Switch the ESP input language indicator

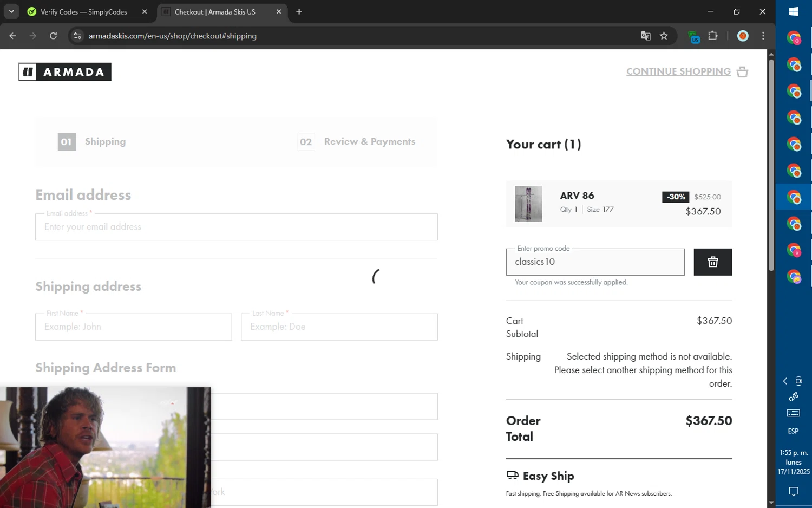point(794,431)
